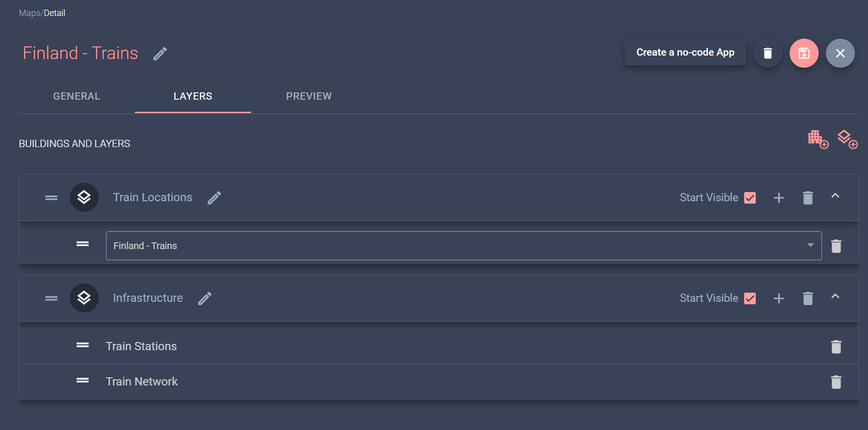Grab the Train Stations drag handle
868x430 pixels.
82,345
